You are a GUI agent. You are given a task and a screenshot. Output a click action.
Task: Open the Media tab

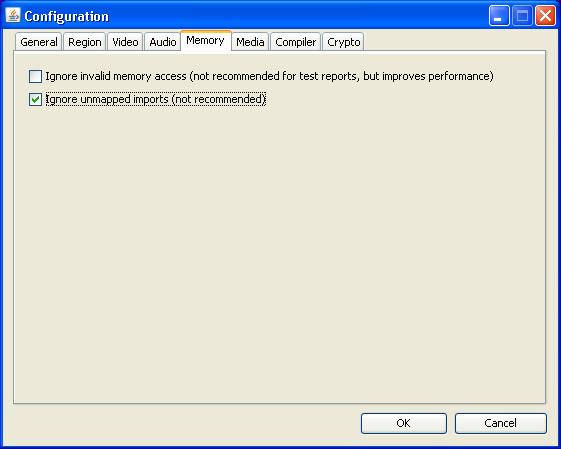[x=250, y=42]
